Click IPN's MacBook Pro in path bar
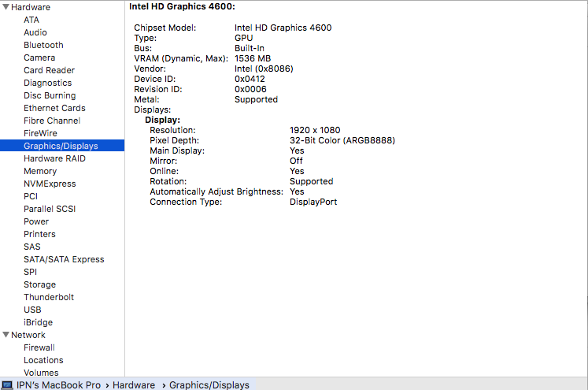 [58, 385]
